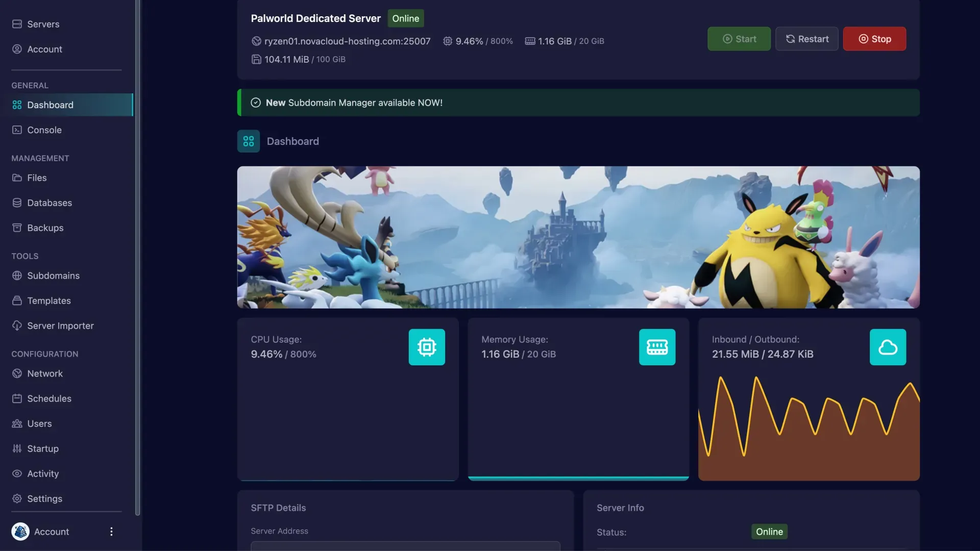Viewport: 980px width, 551px height.
Task: Click the memory icon beside header 1.16 GiB
Action: 530,41
